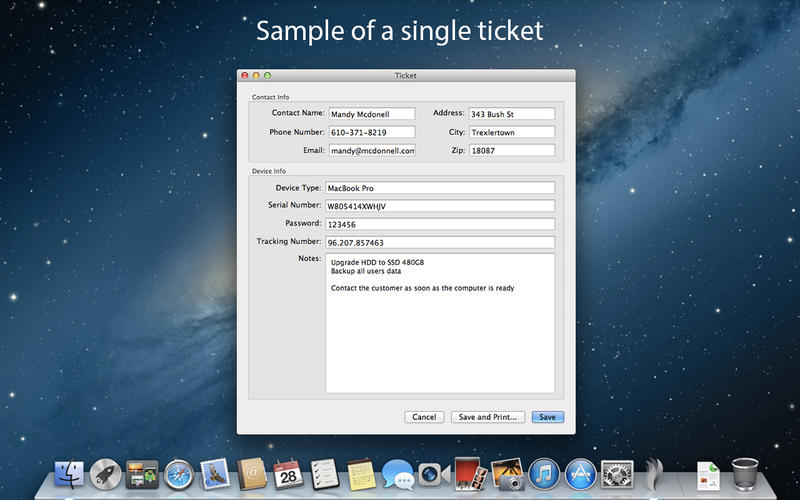Click the Serial Number text field
800x500 pixels.
coord(439,206)
